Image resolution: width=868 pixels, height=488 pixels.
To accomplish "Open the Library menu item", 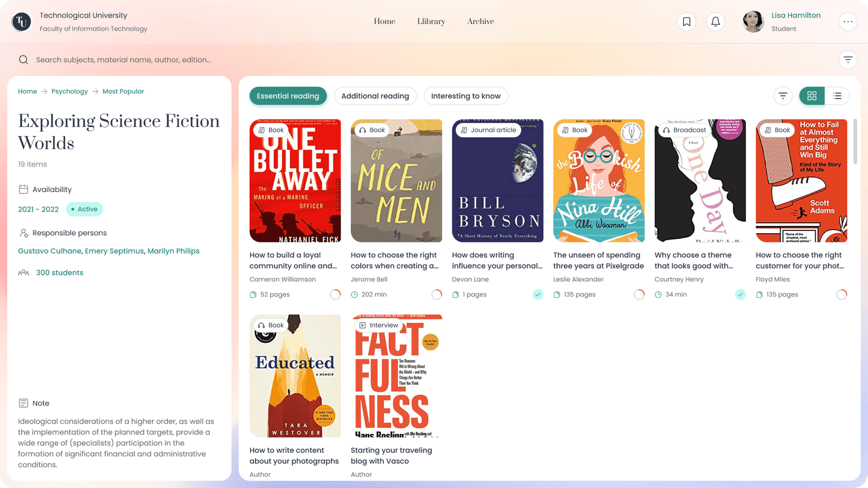I will 431,22.
